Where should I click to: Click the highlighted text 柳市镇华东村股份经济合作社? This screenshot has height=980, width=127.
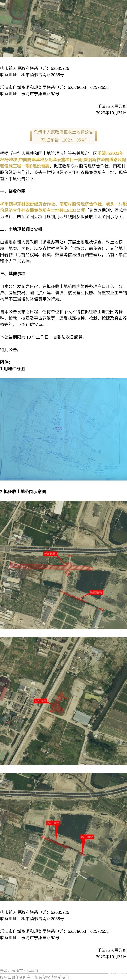click(28, 204)
